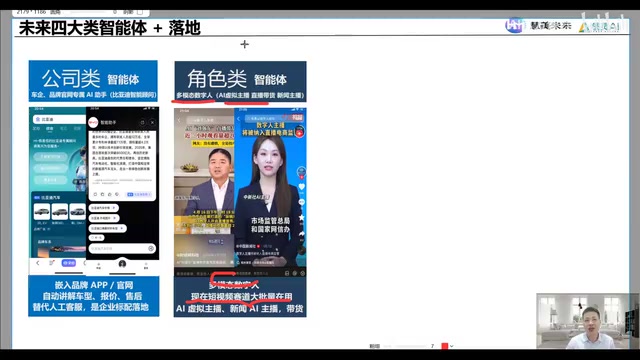Click the expand icon beside the chat X

tap(142, 122)
